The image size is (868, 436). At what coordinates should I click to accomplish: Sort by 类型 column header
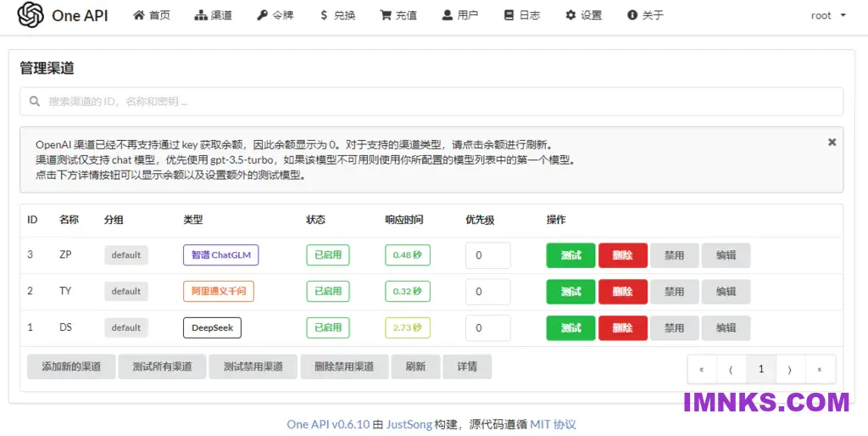192,220
